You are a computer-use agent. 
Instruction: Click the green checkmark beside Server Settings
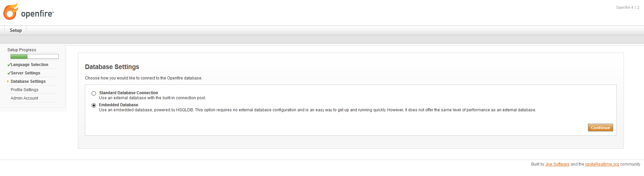pyautogui.click(x=9, y=73)
